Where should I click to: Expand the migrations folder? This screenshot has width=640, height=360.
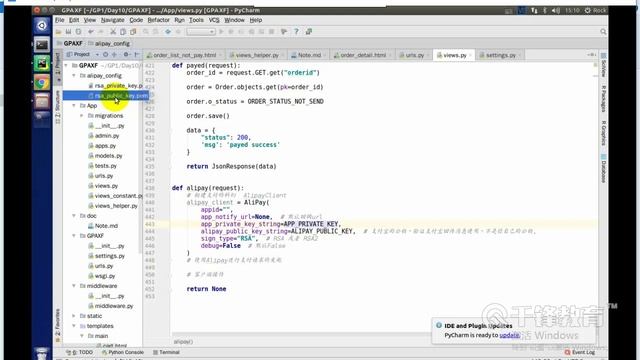point(82,116)
